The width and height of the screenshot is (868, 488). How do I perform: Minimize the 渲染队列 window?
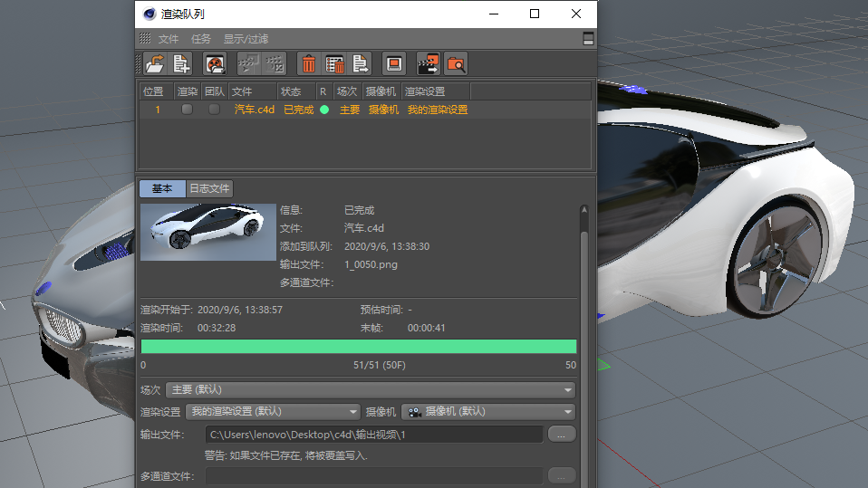click(x=494, y=14)
